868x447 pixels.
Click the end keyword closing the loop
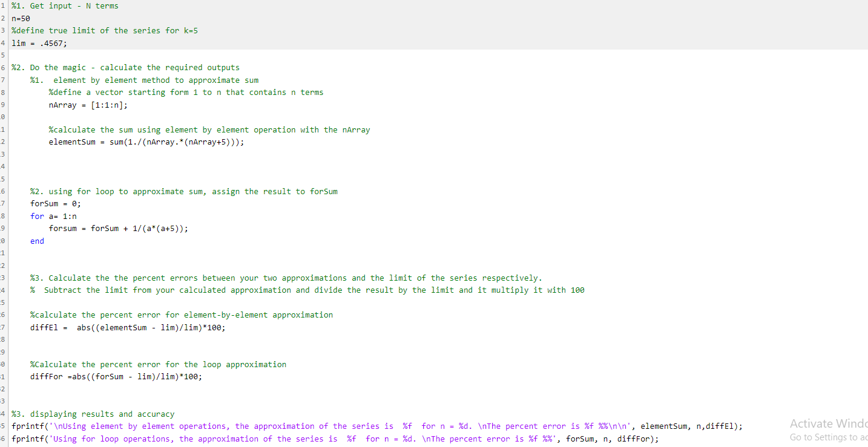pos(36,241)
